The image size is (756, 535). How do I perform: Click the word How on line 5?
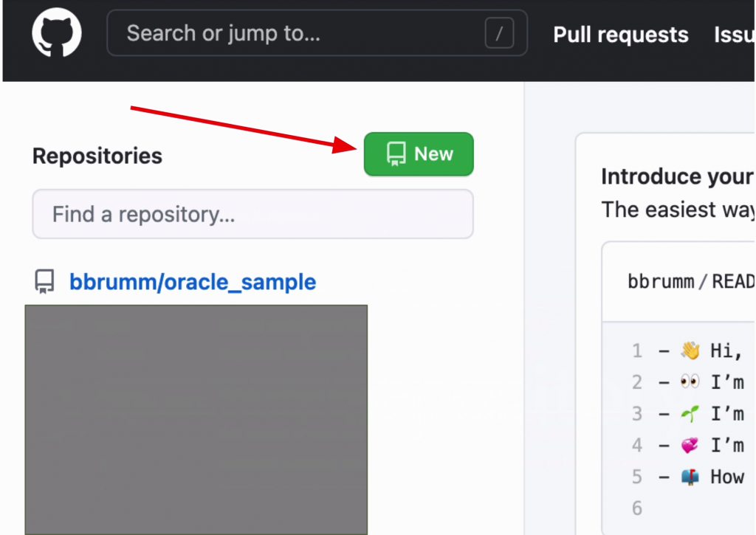tap(727, 477)
